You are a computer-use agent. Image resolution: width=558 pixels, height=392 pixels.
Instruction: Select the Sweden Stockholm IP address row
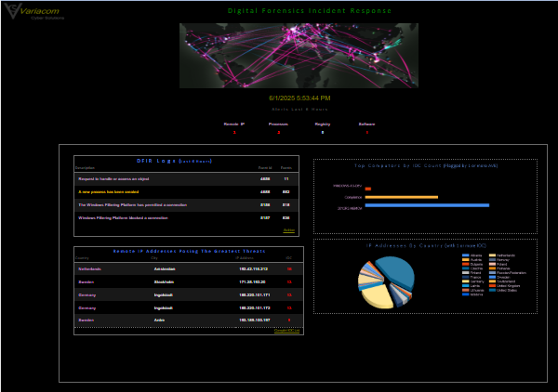pos(186,281)
